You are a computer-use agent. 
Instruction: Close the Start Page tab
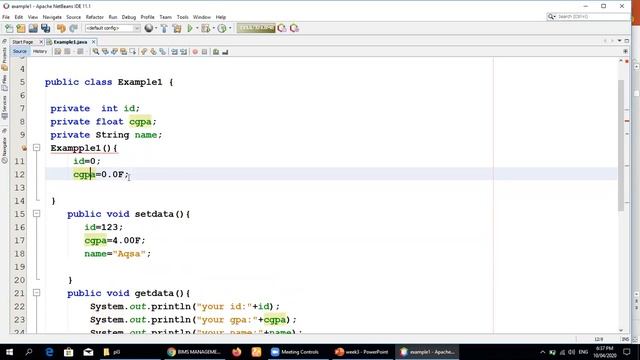tap(41, 42)
